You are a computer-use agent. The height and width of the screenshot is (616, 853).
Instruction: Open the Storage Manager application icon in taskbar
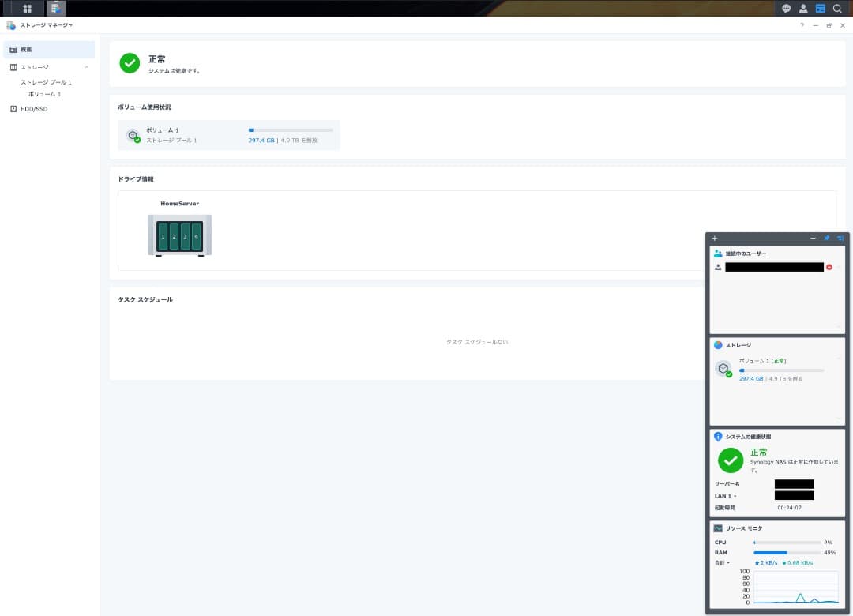click(x=54, y=9)
